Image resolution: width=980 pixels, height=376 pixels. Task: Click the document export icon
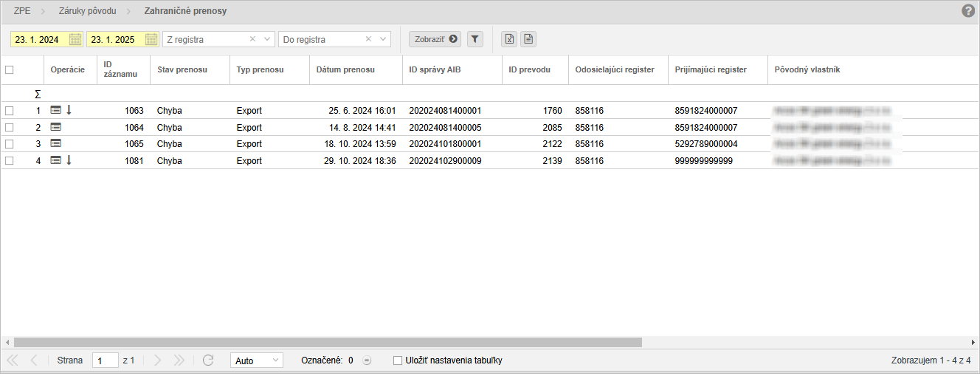[x=528, y=39]
